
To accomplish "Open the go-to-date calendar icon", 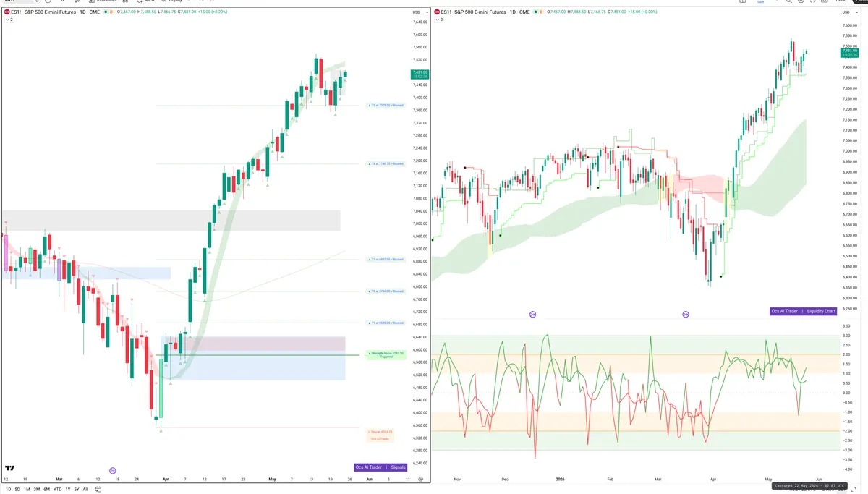I will 99,489.
